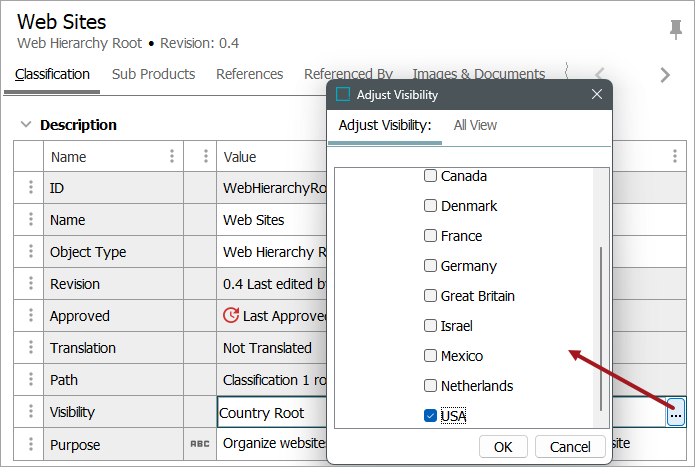The width and height of the screenshot is (695, 467).
Task: Collapse the Description section
Action: click(x=25, y=125)
